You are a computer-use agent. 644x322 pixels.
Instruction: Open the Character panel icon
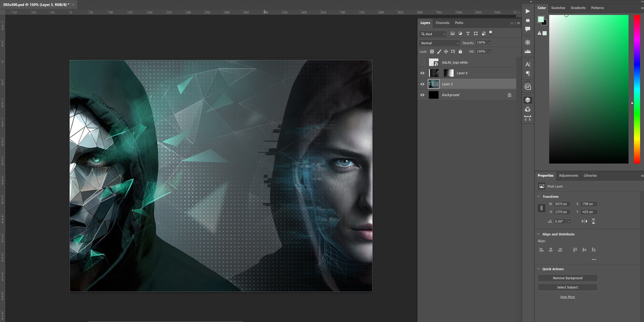point(528,65)
